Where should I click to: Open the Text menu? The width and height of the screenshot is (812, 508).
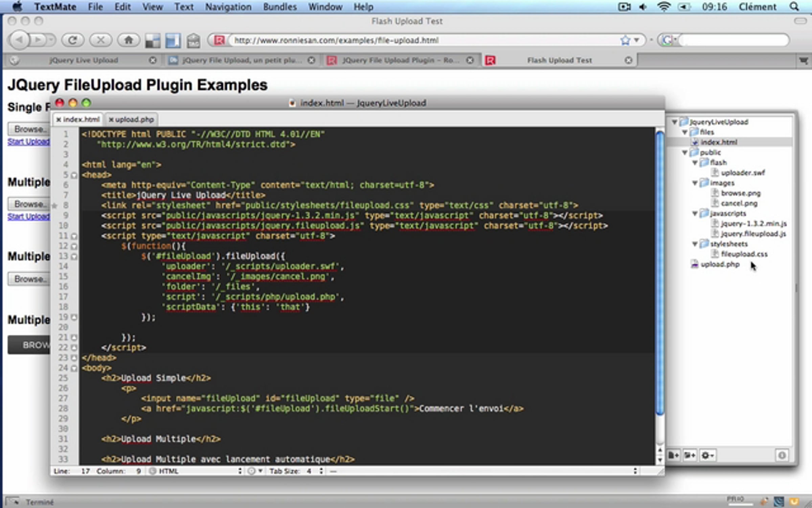184,6
